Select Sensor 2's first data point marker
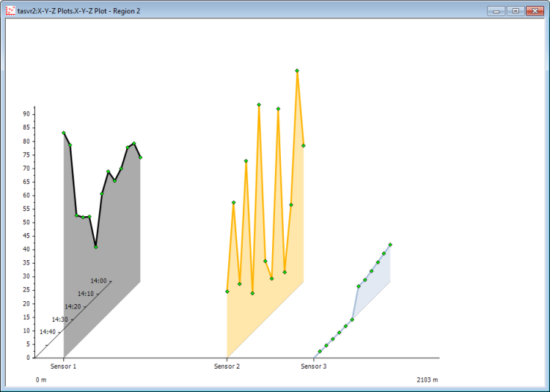 pos(227,292)
